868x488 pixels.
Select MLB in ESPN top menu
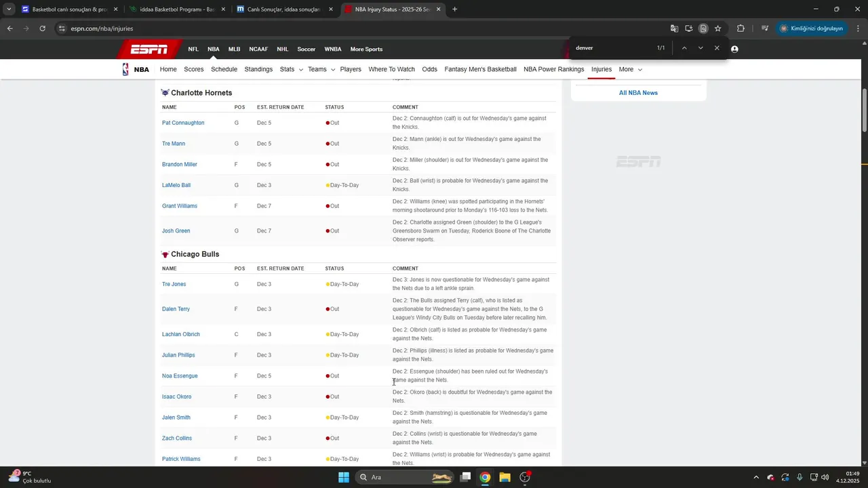point(234,49)
